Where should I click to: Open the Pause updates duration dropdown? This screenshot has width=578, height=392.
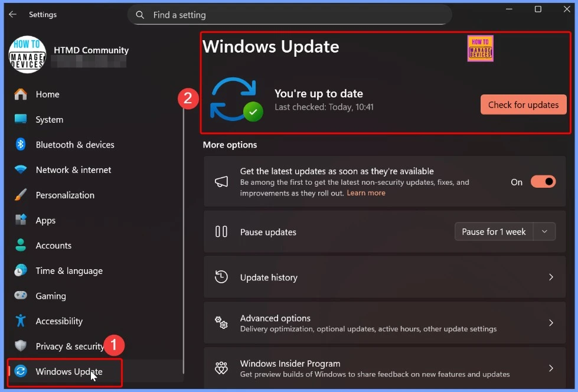(x=544, y=231)
